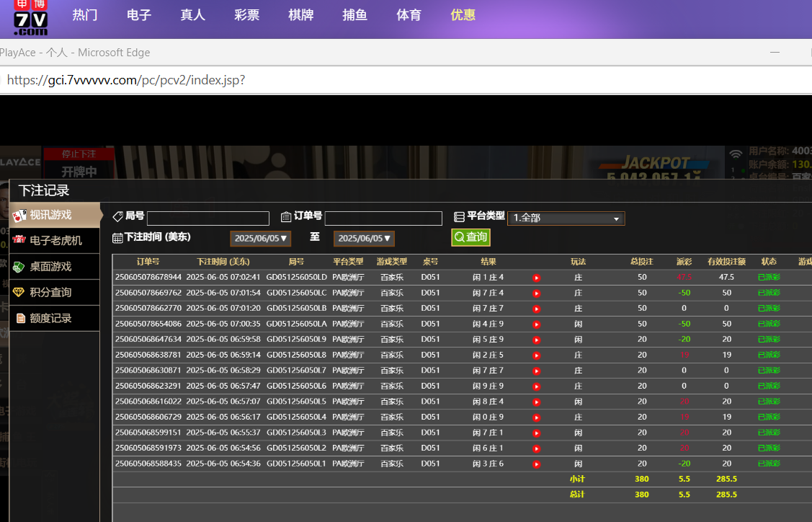This screenshot has height=522, width=812.
Task: Open 优惠 in the top navigation
Action: pos(463,15)
